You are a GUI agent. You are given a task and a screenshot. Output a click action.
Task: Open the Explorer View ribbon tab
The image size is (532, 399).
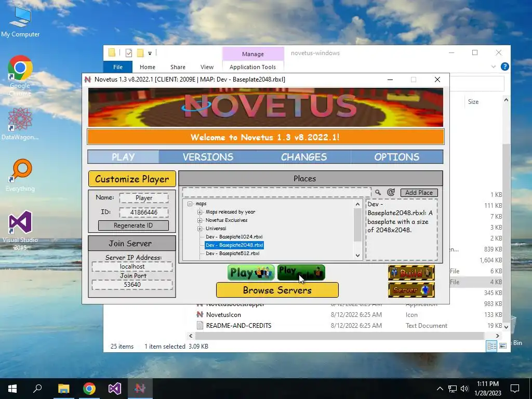click(x=207, y=67)
